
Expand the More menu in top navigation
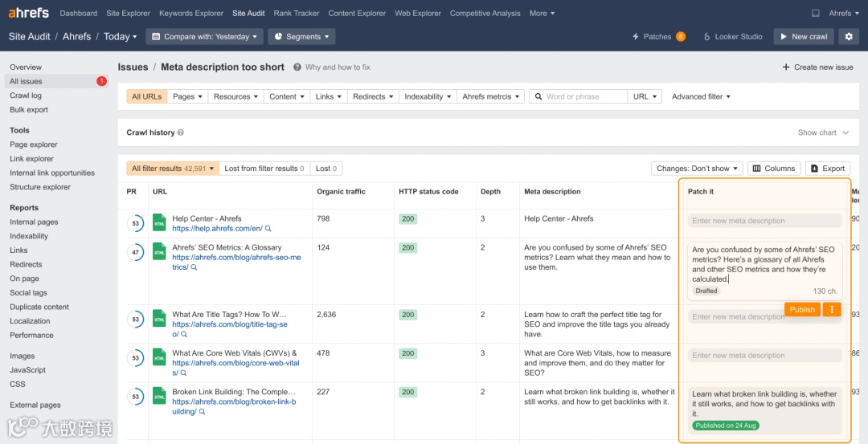(542, 14)
